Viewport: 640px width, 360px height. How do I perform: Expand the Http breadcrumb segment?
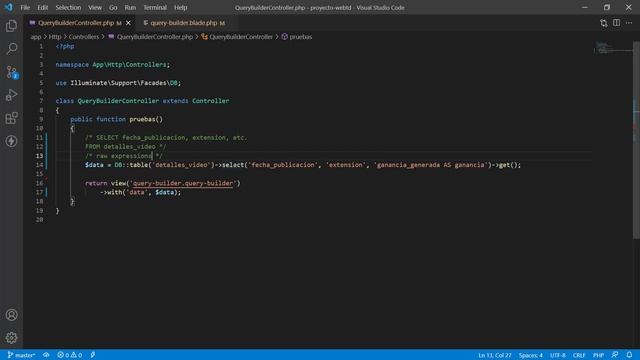tap(55, 37)
